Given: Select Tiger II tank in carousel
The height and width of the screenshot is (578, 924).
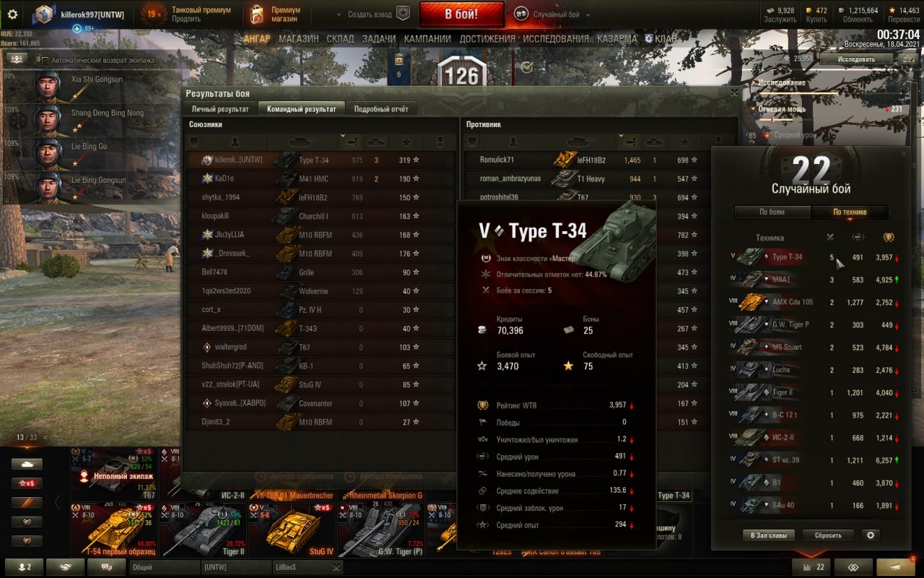Looking at the screenshot, I should (203, 530).
